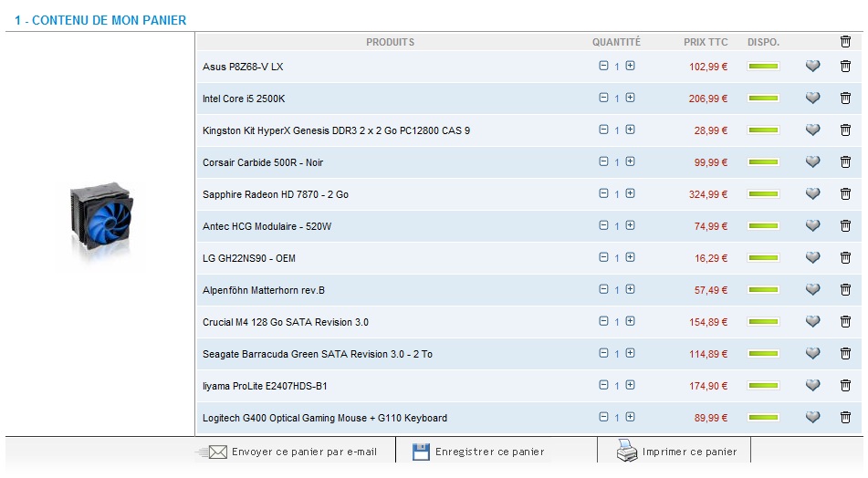This screenshot has height=478, width=868.
Task: Send this cart by e-mail
Action: point(292,452)
